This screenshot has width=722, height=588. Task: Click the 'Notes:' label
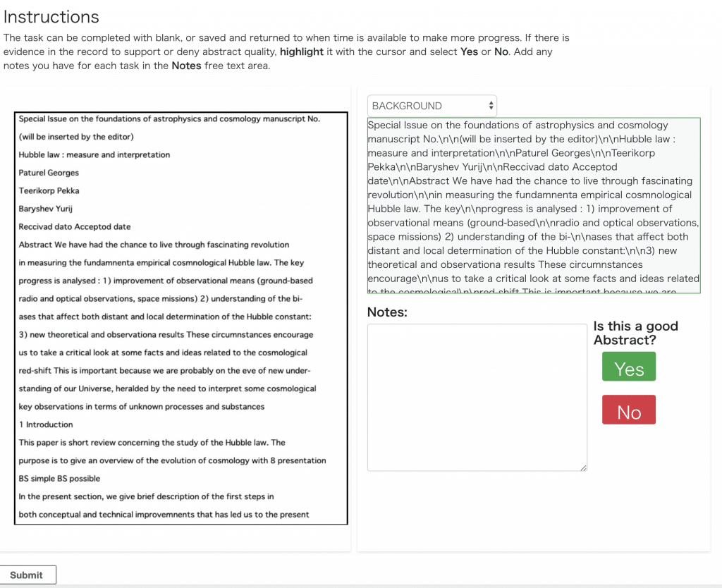387,312
